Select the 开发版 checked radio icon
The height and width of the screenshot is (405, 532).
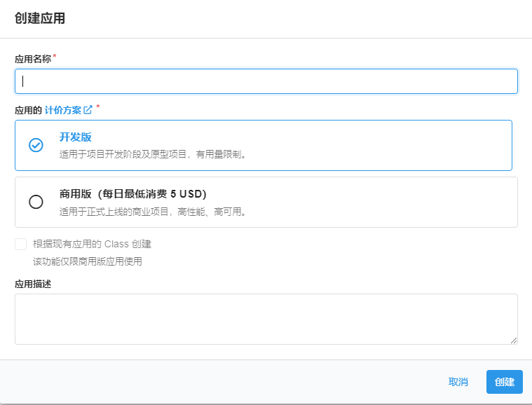click(36, 145)
